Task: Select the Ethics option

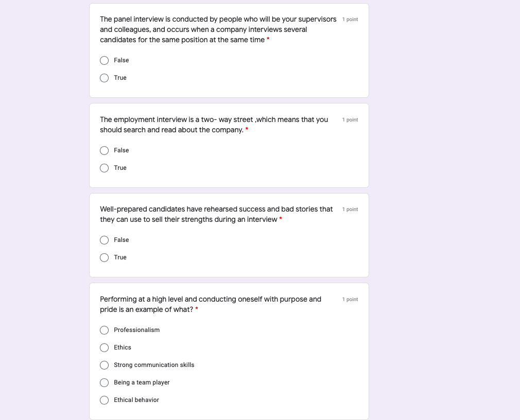Action: coord(104,347)
